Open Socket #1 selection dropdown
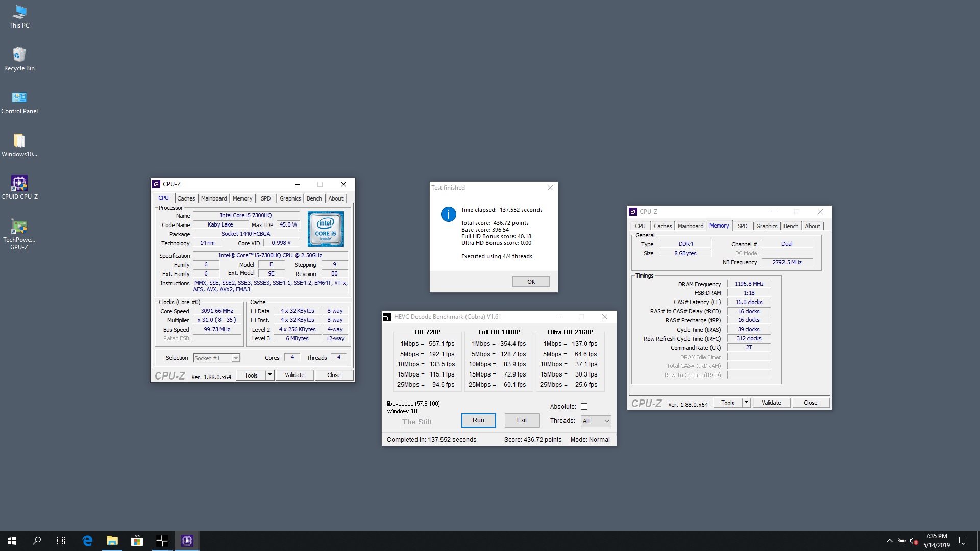980x551 pixels. [x=216, y=358]
